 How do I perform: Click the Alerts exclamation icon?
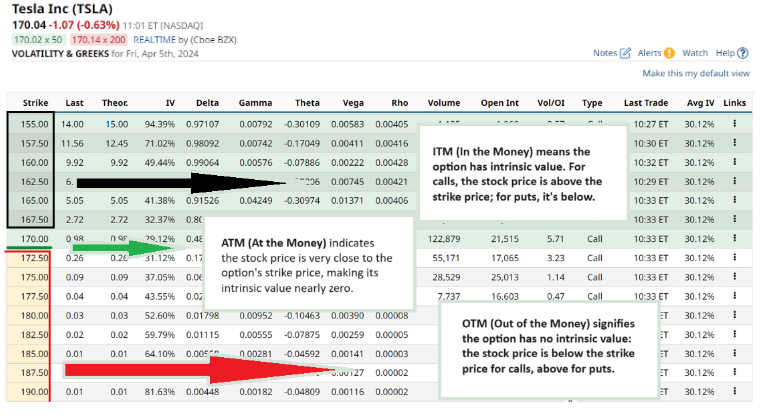669,53
